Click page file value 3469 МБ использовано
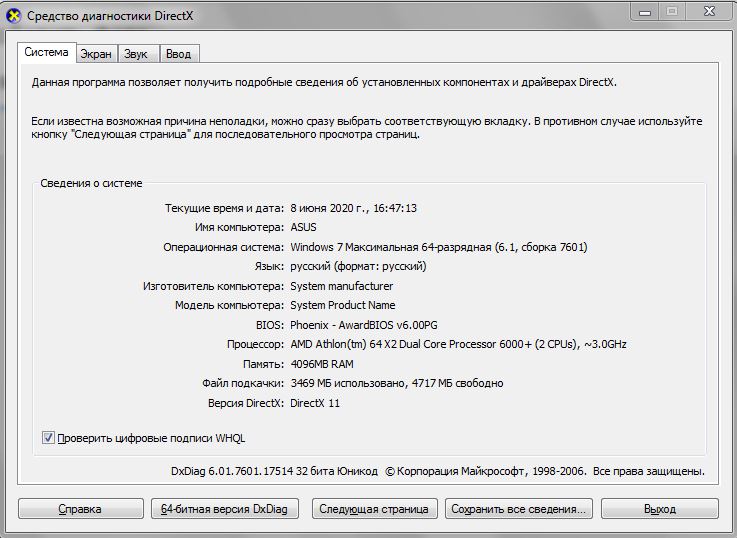 click(x=397, y=383)
